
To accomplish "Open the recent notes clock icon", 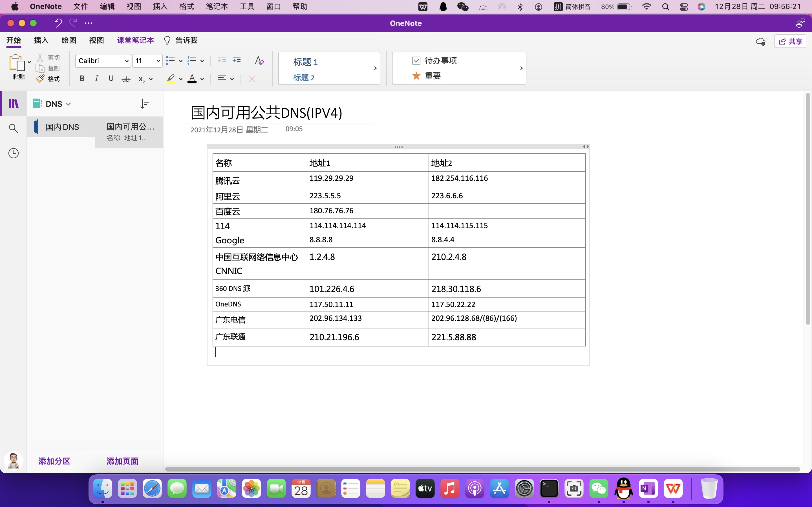I will pyautogui.click(x=14, y=153).
